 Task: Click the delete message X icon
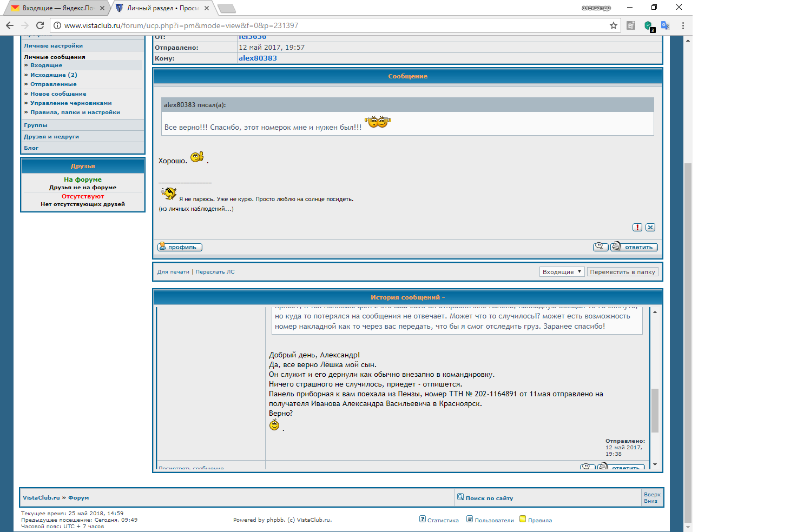650,228
